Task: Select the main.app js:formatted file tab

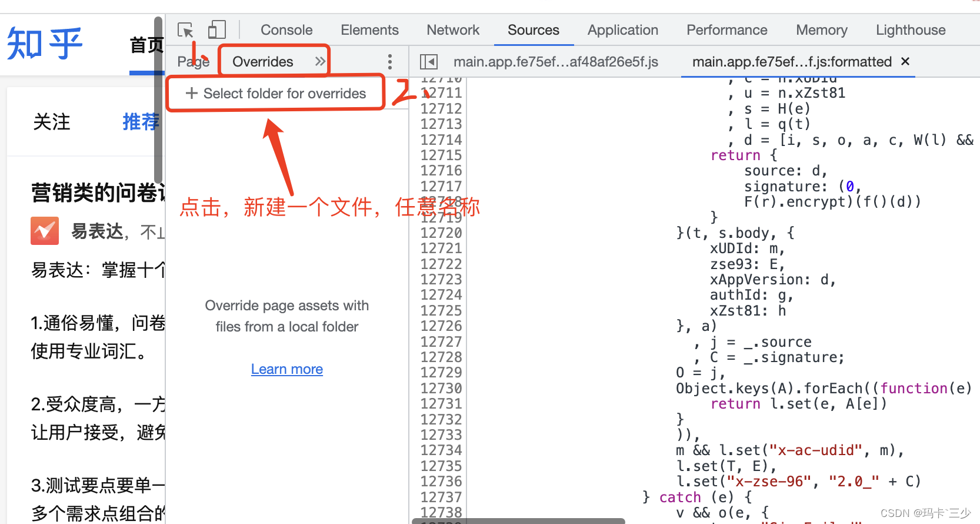Action: (792, 62)
